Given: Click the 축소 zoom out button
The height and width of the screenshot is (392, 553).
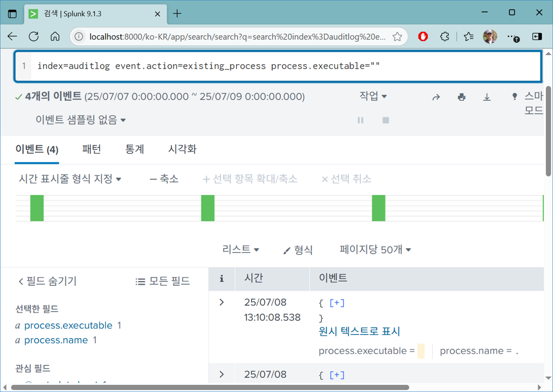Looking at the screenshot, I should pos(164,179).
